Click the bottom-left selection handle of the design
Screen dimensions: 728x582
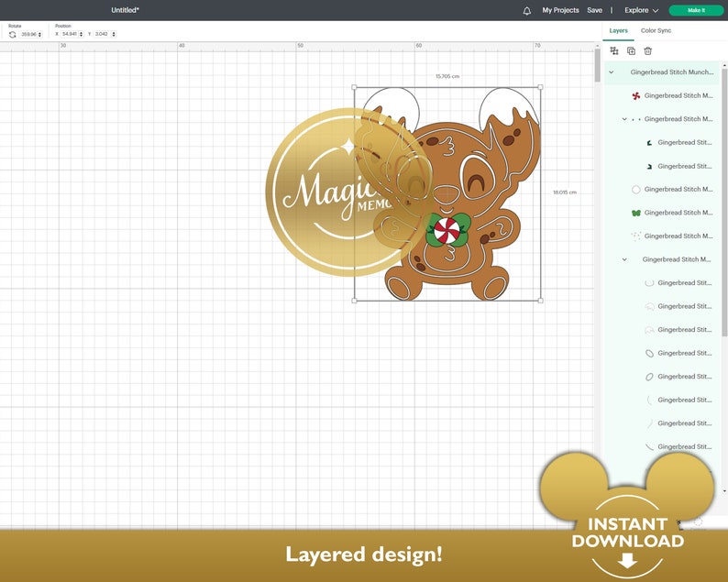pyautogui.click(x=354, y=301)
